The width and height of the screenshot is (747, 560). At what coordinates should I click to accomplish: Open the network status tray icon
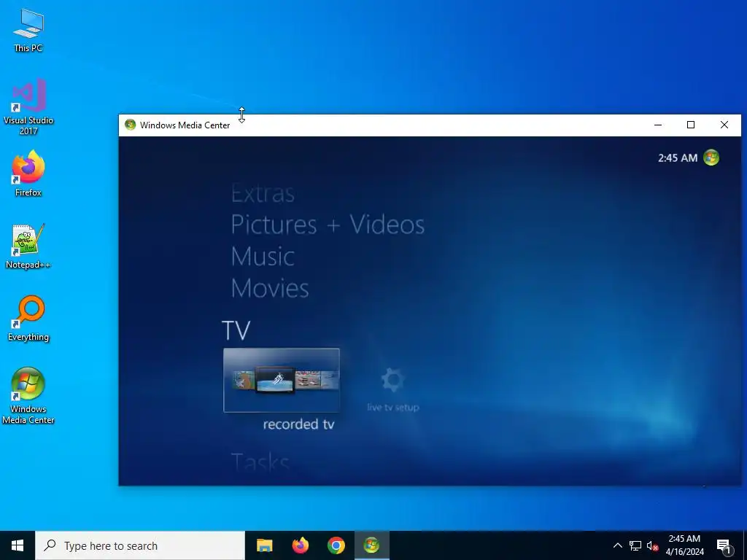tap(635, 545)
